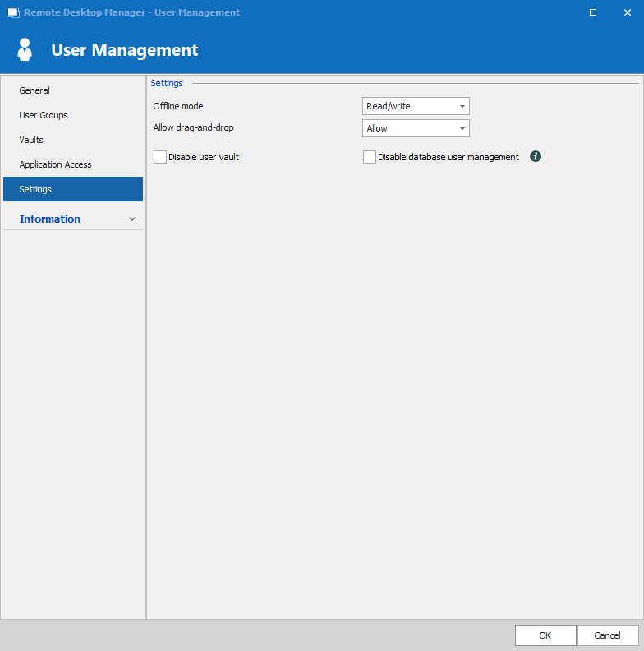
Task: Open the Allow drag-and-drop dropdown
Action: [x=416, y=128]
